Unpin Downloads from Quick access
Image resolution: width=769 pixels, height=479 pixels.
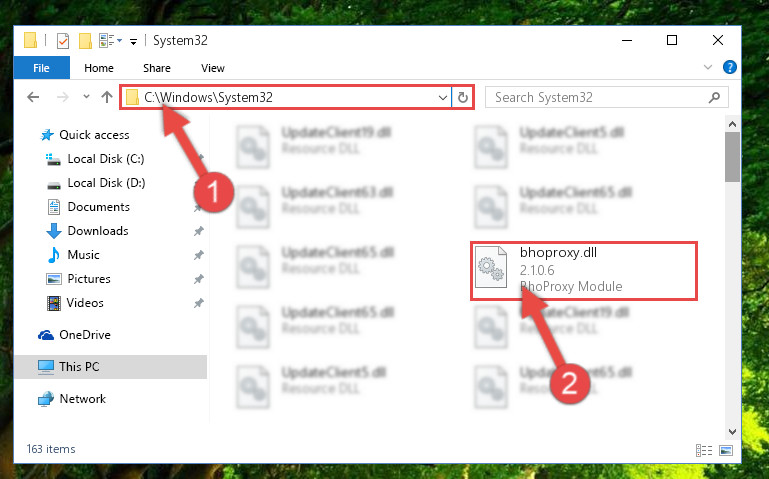click(198, 231)
